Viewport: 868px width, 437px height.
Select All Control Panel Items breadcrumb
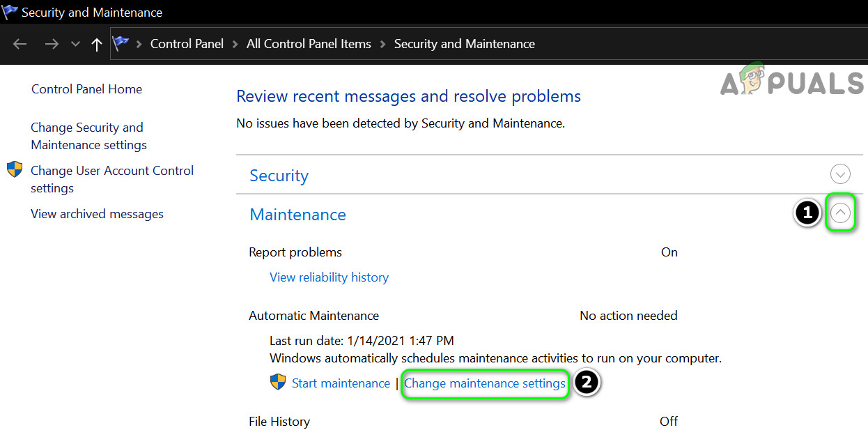(309, 44)
